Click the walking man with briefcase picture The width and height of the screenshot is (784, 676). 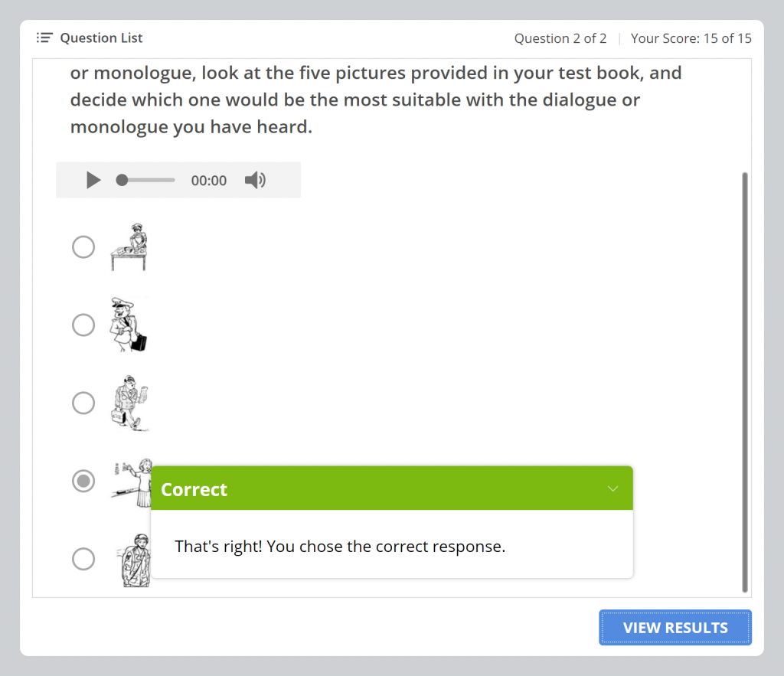[128, 403]
